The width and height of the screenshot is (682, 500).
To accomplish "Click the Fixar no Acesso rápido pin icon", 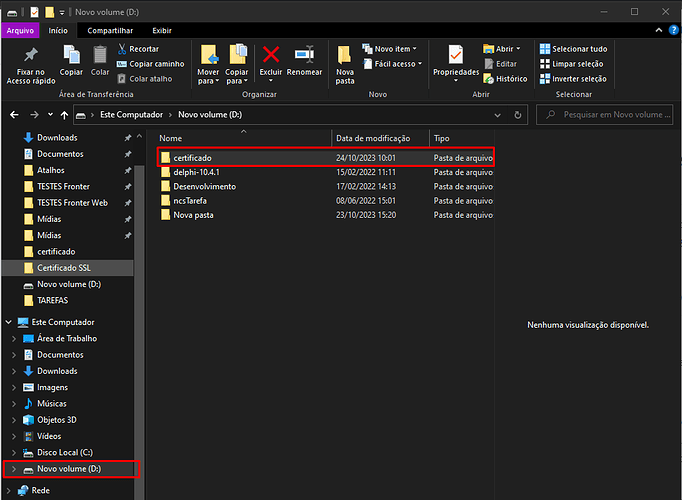I will 31,55.
